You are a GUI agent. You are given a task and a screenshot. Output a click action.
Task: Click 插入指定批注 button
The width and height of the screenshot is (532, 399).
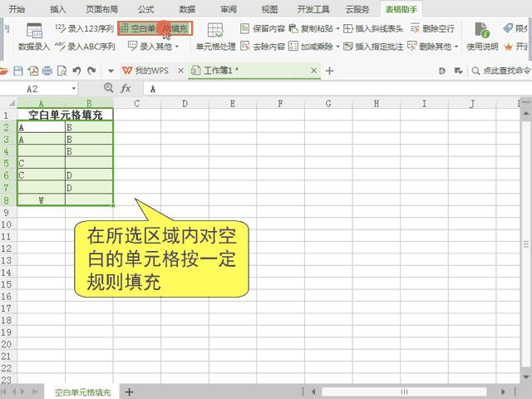click(x=373, y=47)
